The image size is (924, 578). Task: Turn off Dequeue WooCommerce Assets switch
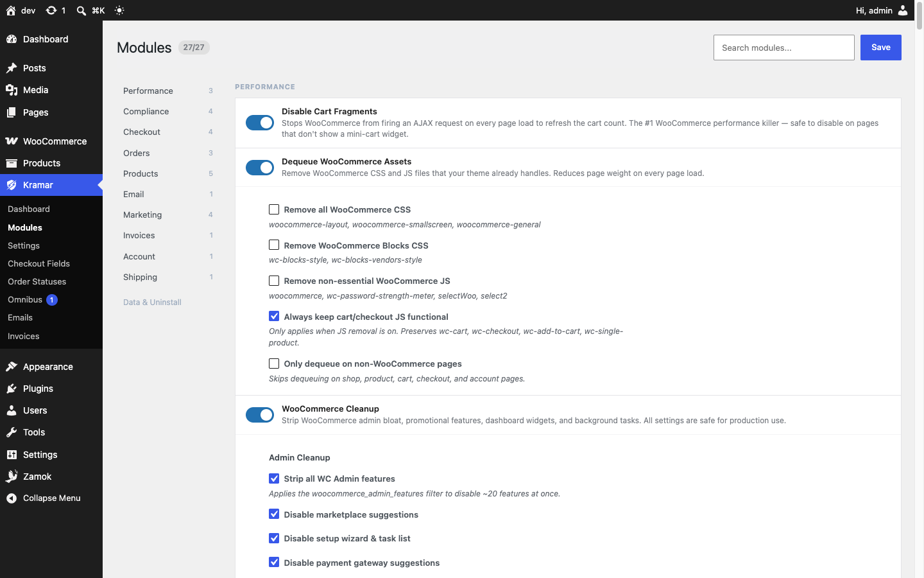click(x=260, y=168)
